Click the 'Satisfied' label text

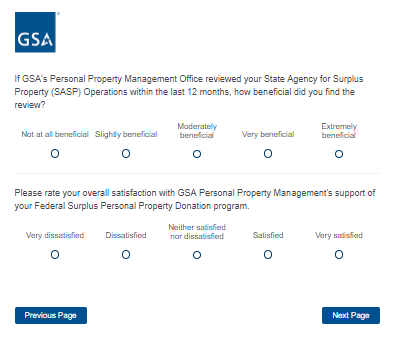point(268,235)
